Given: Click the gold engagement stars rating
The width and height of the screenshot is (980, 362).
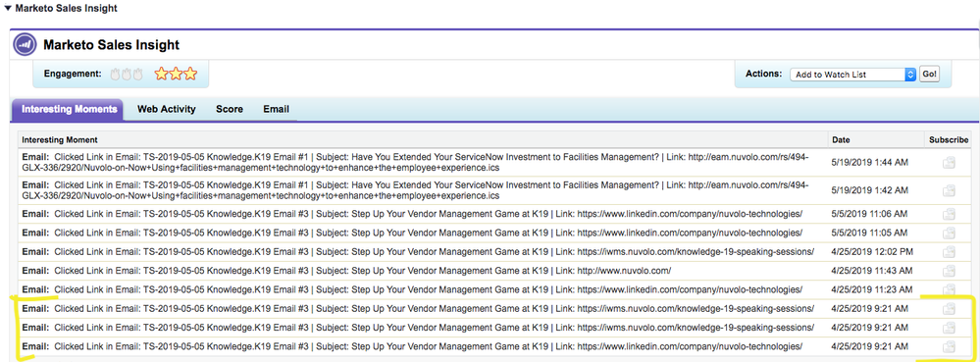Looking at the screenshot, I should pos(176,74).
